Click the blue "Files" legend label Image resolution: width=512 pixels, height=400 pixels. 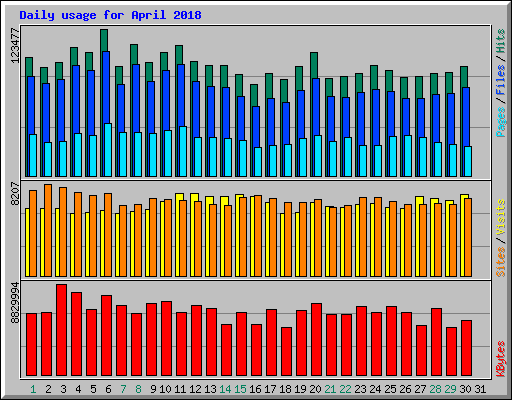500,80
